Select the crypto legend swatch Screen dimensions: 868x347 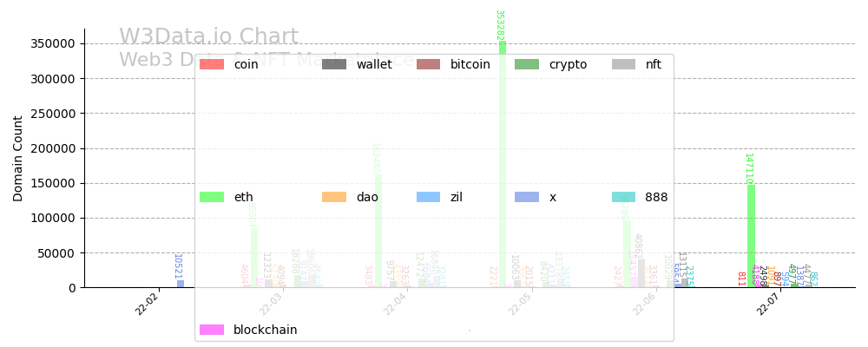click(x=527, y=64)
